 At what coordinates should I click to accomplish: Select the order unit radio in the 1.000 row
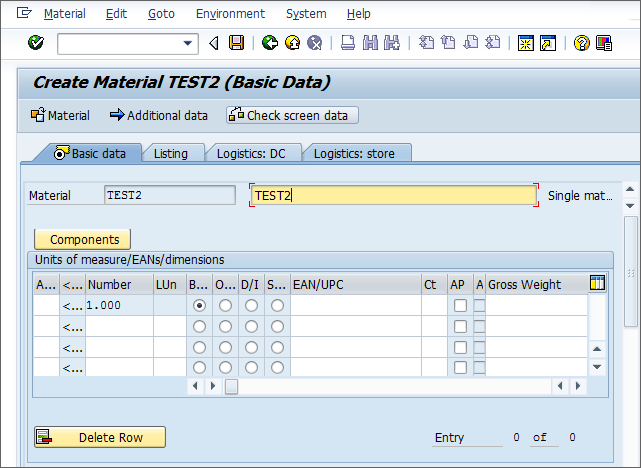coord(225,305)
